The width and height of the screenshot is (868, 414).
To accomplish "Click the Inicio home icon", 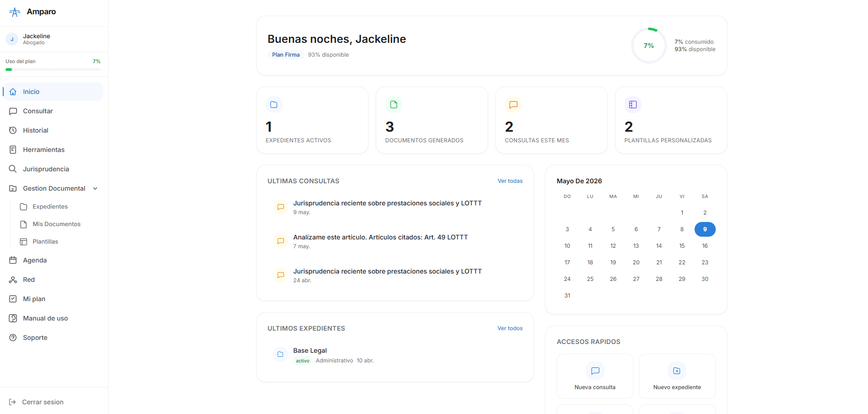I will tap(13, 92).
